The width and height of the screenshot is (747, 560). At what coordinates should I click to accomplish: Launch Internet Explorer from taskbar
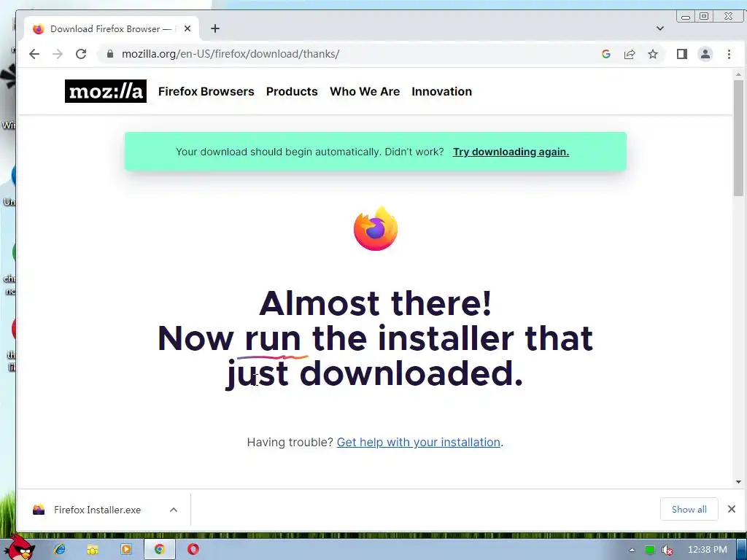[60, 550]
